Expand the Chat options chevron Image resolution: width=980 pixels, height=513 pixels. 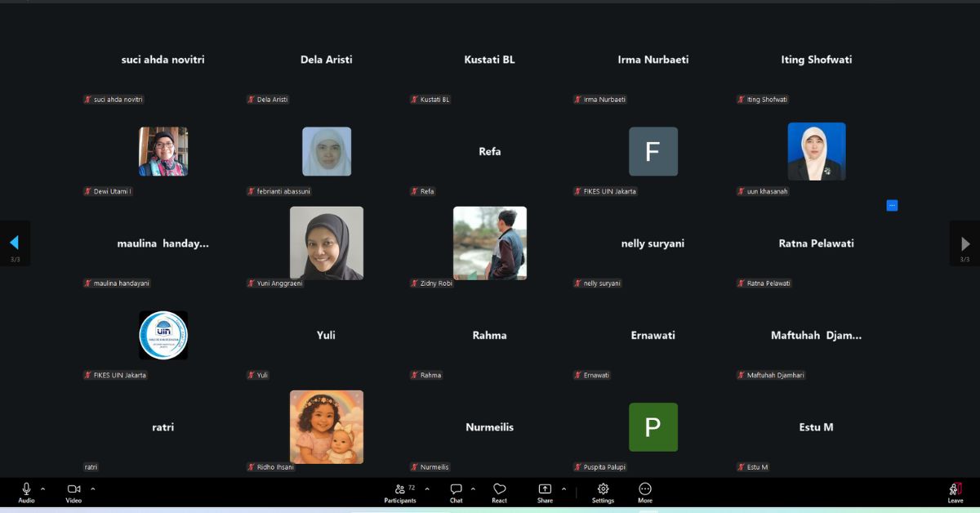pos(473,489)
